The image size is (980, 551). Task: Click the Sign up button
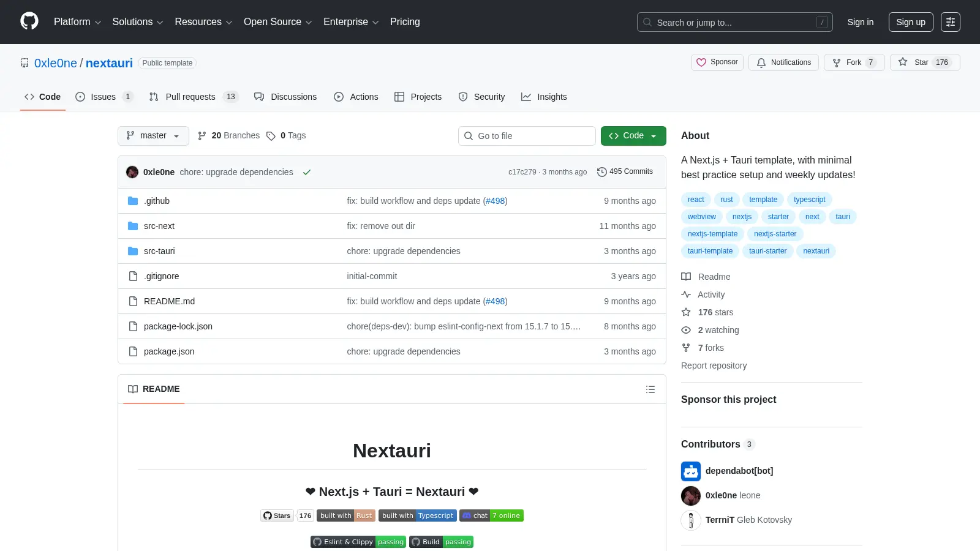911,22
